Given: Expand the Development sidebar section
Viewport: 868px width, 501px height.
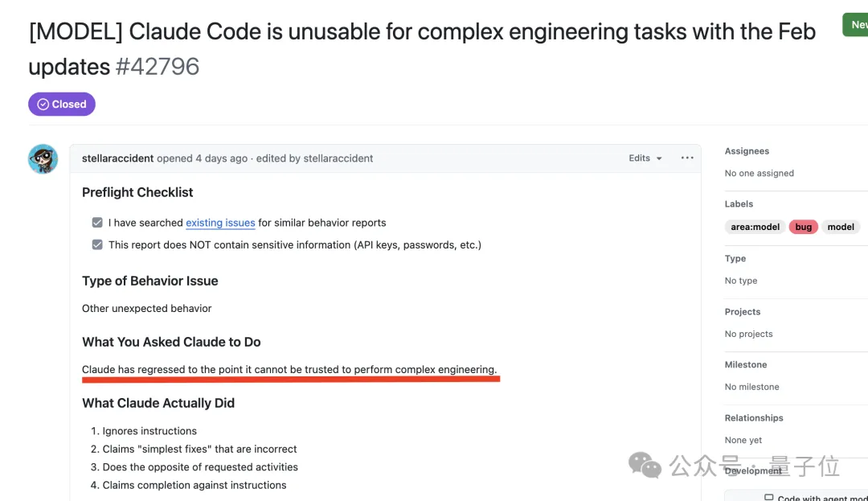Looking at the screenshot, I should coord(753,470).
